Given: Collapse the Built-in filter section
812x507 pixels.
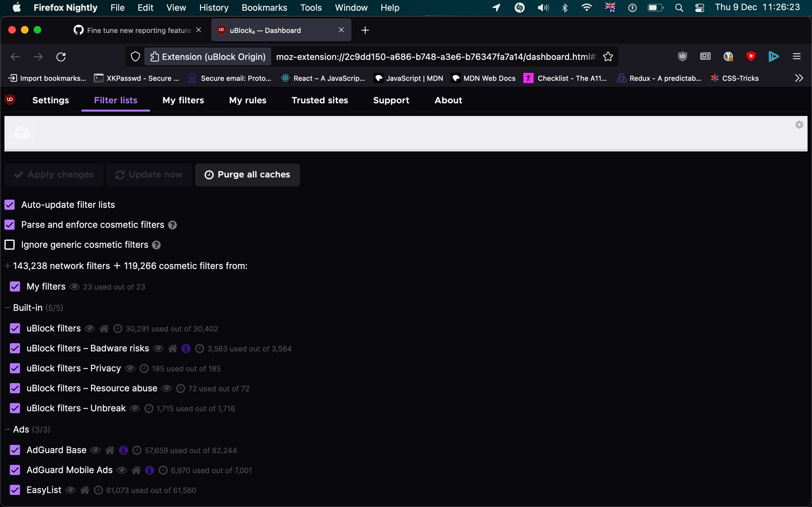Looking at the screenshot, I should [x=7, y=307].
